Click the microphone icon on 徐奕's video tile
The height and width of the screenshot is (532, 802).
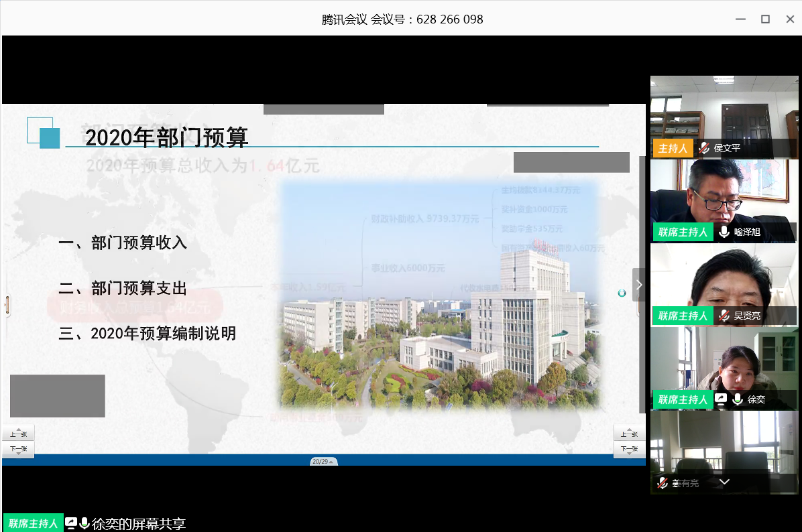738,399
